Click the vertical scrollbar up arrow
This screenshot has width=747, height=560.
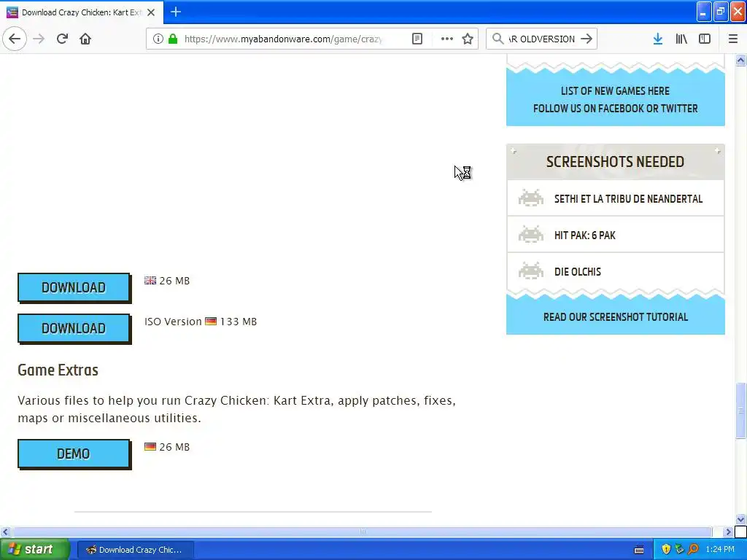point(740,60)
